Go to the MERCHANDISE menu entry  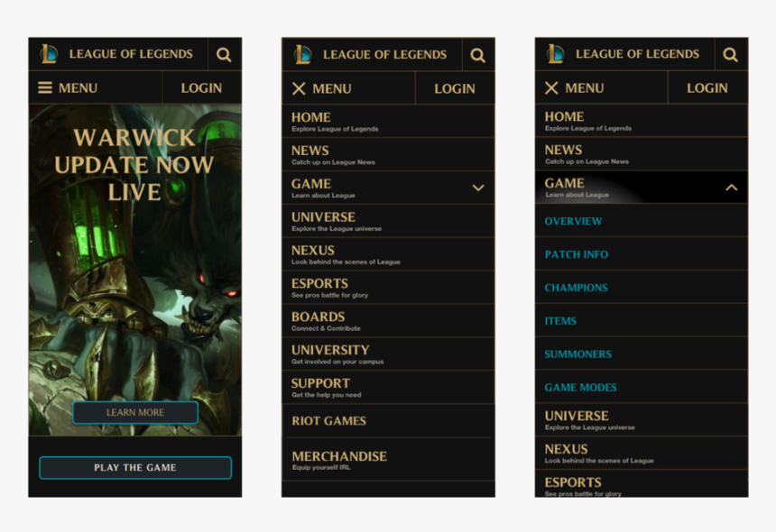click(388, 459)
